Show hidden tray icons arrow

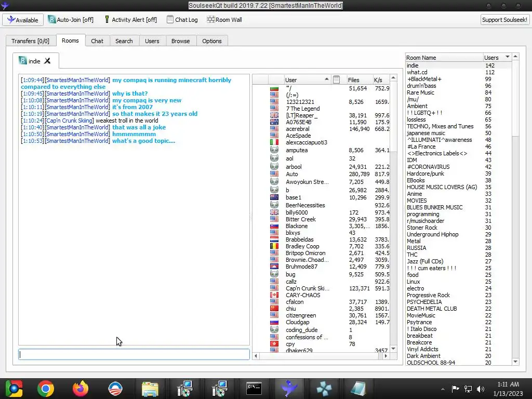(x=443, y=389)
